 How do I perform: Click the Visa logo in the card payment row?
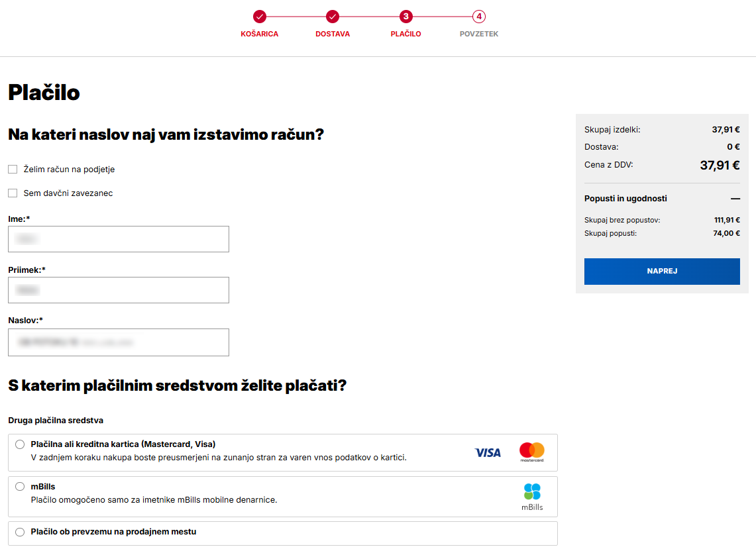point(488,452)
